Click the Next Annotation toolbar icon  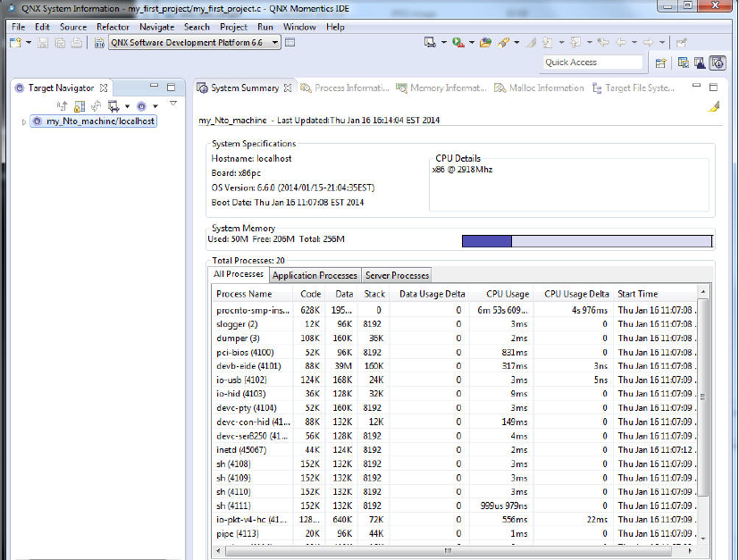pos(547,43)
